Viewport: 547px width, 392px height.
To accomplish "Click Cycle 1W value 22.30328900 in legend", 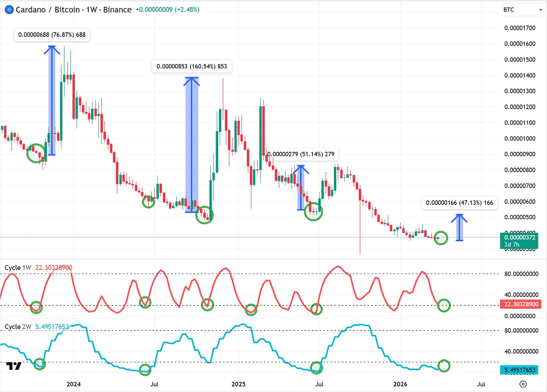I will (54, 268).
